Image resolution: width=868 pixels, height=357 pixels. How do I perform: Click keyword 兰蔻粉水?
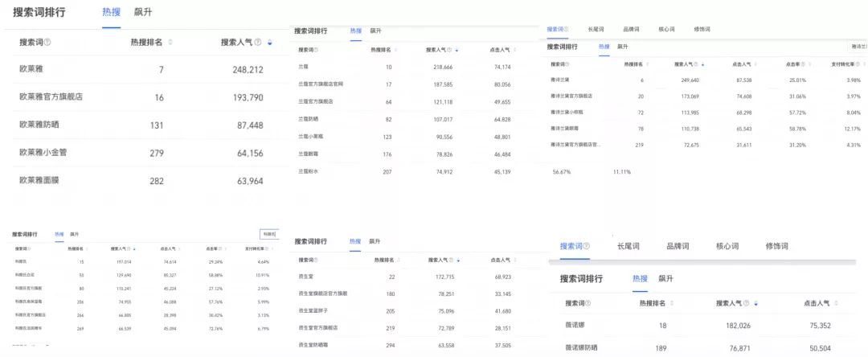tap(309, 171)
